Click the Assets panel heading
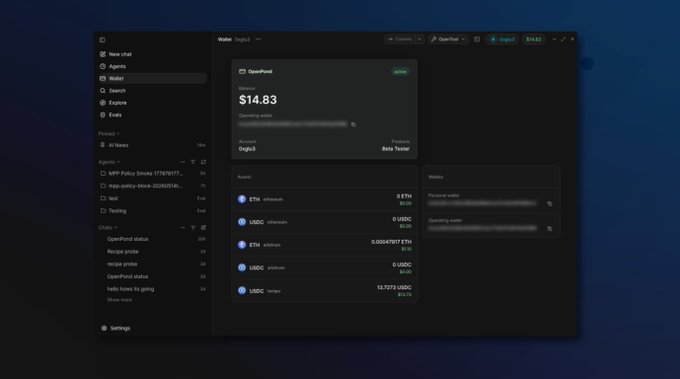The height and width of the screenshot is (379, 680). click(244, 177)
